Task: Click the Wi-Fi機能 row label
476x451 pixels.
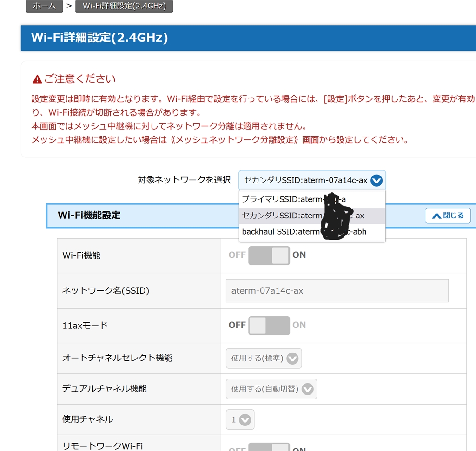Action: click(x=81, y=255)
